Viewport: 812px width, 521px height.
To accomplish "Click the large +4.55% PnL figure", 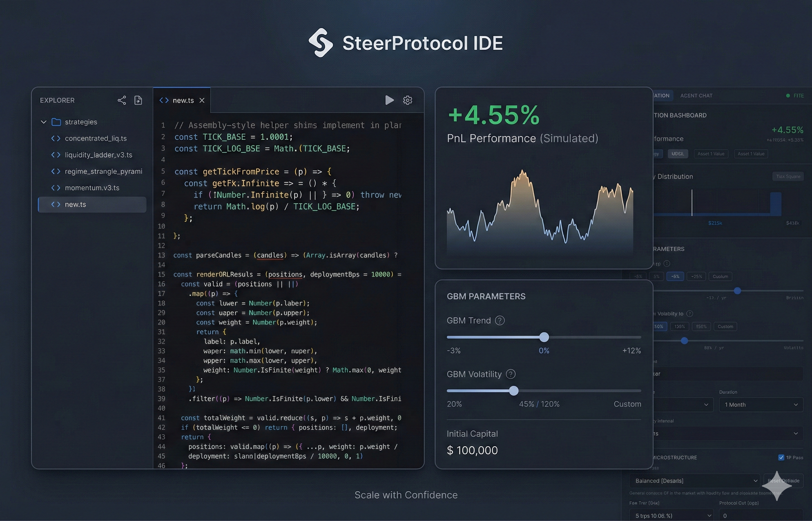I will 494,115.
